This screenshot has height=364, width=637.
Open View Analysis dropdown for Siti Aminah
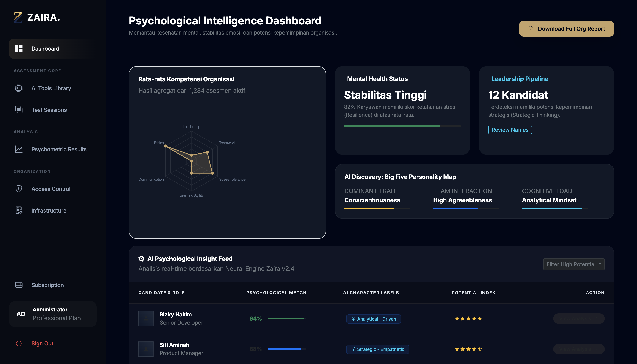(579, 349)
